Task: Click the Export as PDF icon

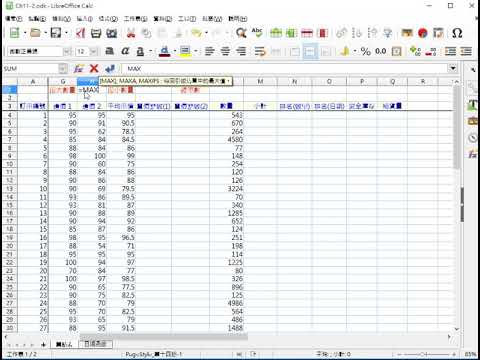Action: point(81,33)
